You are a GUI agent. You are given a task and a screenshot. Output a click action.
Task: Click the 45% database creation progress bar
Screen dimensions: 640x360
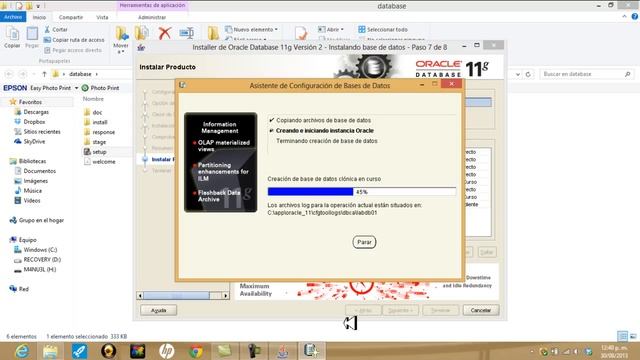[x=362, y=191]
